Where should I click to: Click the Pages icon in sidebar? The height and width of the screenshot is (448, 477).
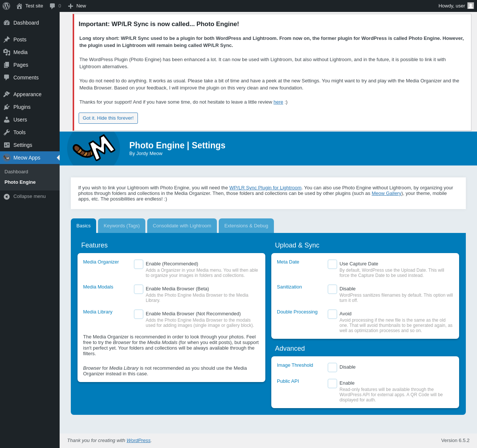(x=7, y=65)
